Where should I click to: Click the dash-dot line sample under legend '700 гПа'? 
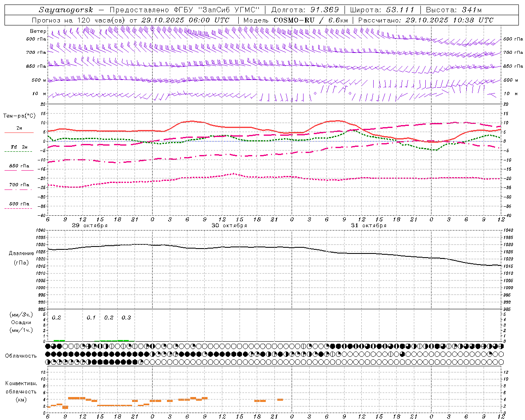coord(18,189)
